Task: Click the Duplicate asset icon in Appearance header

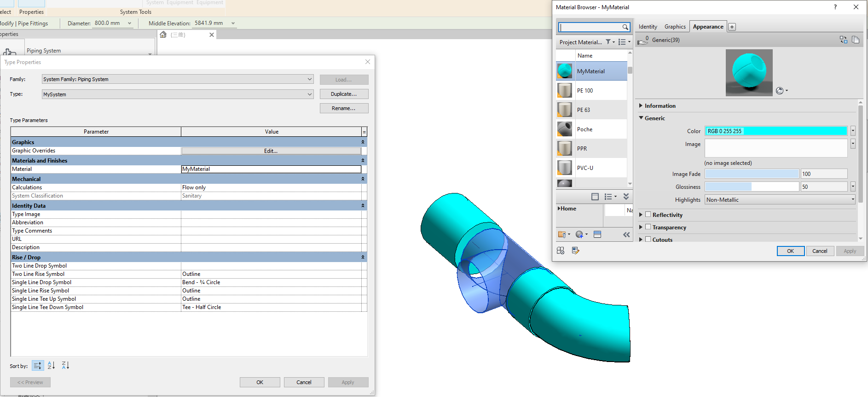Action: (x=856, y=40)
